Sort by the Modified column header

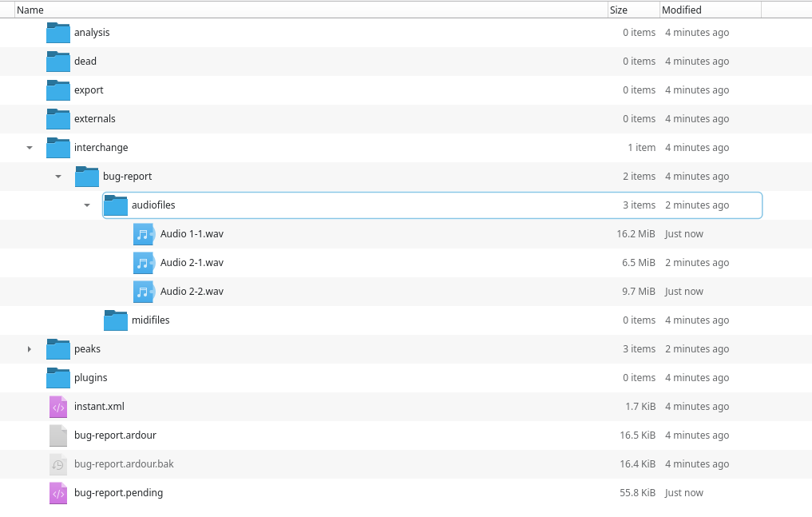tap(682, 10)
